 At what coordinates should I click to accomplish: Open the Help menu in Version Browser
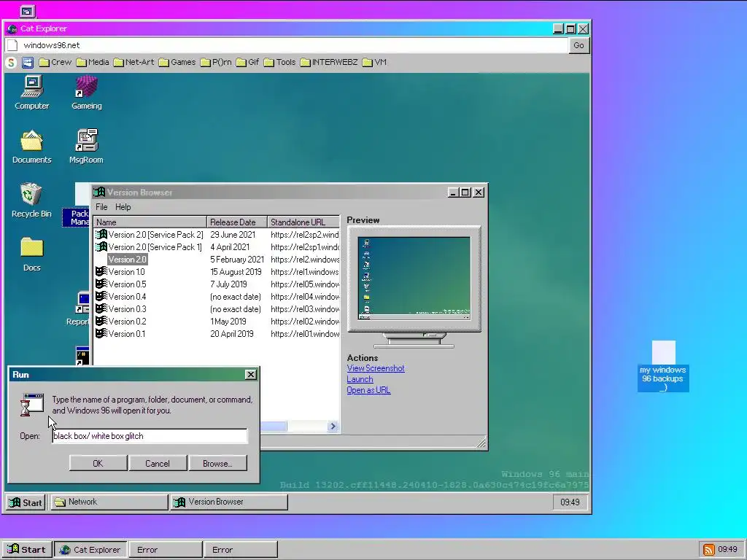click(x=123, y=207)
